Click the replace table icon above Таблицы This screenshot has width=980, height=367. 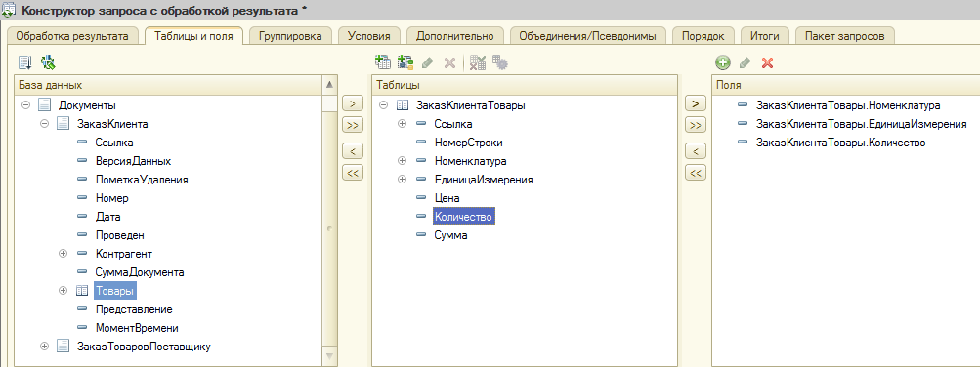point(478,61)
